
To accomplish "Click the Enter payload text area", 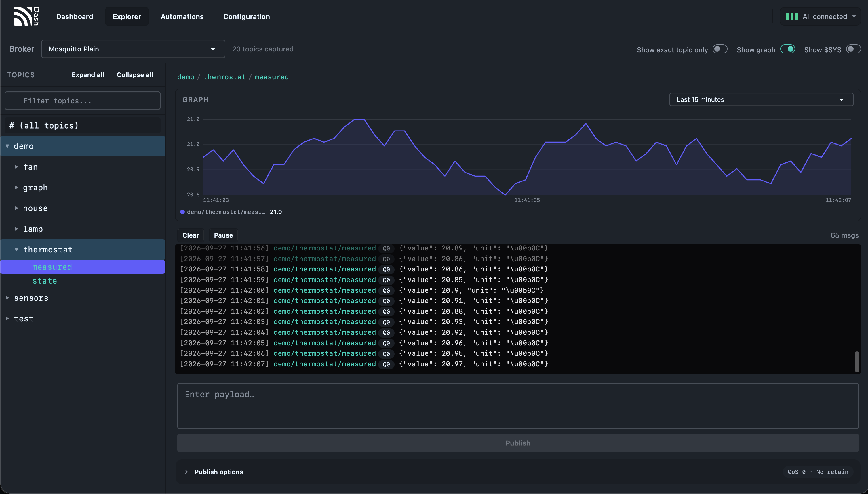I will tap(517, 406).
